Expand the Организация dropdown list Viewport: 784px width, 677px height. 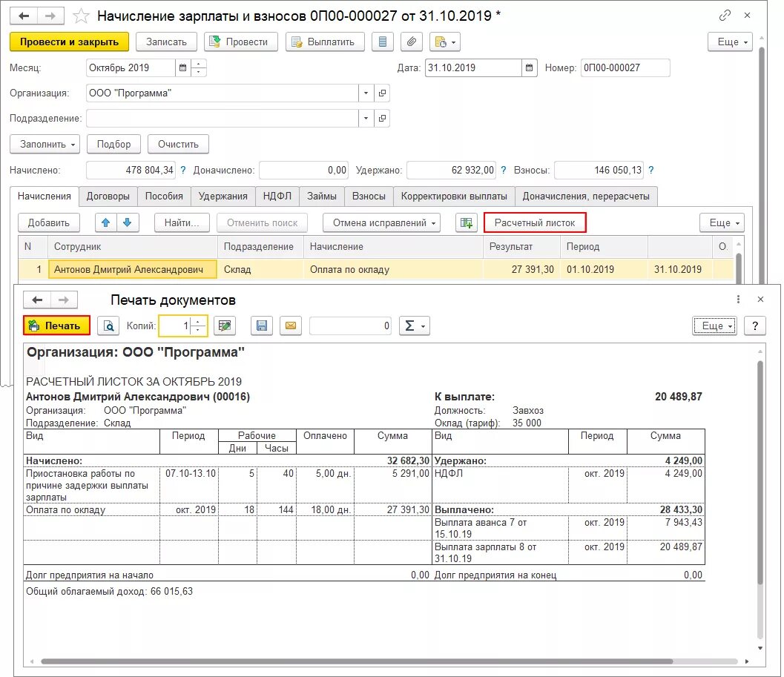[366, 93]
